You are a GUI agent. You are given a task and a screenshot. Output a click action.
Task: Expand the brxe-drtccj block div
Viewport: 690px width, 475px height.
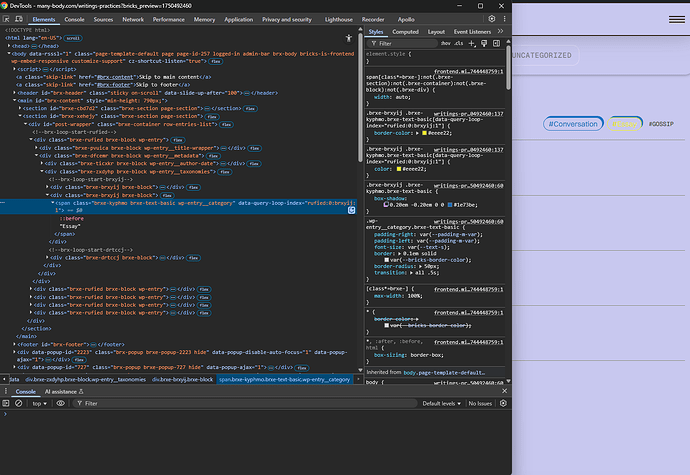(47, 258)
